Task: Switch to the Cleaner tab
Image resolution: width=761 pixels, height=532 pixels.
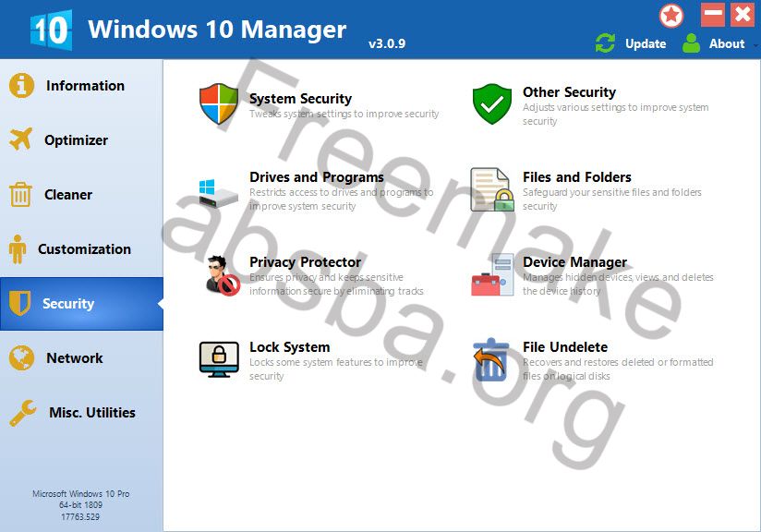Action: click(68, 195)
